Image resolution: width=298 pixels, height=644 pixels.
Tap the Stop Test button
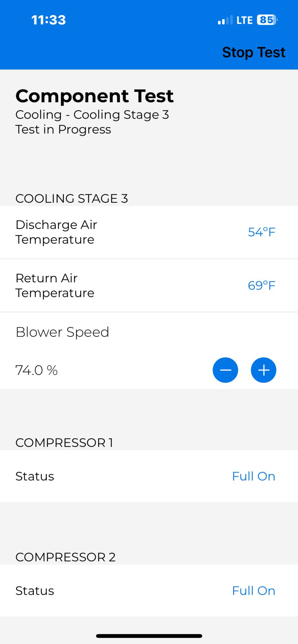tap(253, 52)
